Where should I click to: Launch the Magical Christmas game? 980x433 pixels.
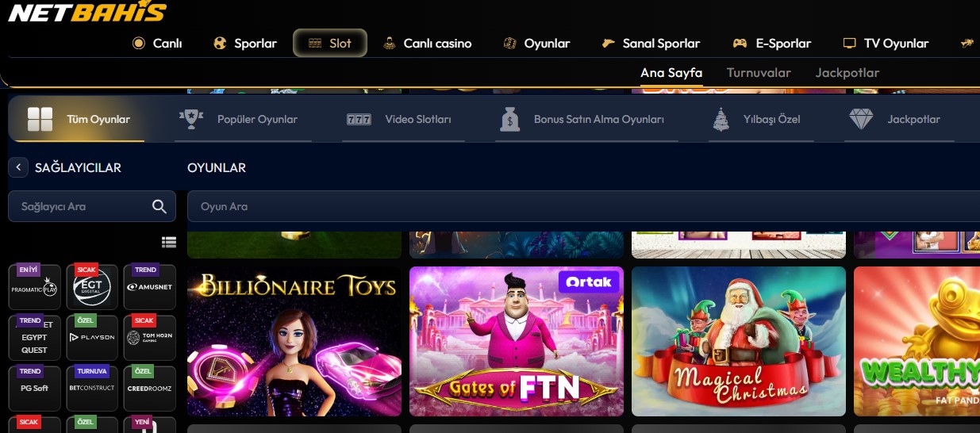coord(739,341)
